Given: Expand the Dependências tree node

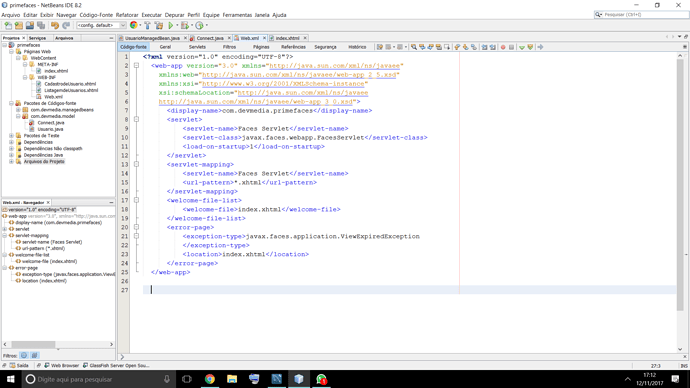Looking at the screenshot, I should tap(11, 142).
